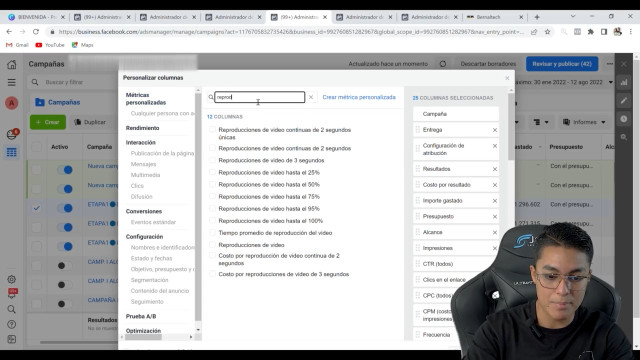Image resolution: width=640 pixels, height=360 pixels.
Task: Reload the browser page
Action: coord(36,32)
